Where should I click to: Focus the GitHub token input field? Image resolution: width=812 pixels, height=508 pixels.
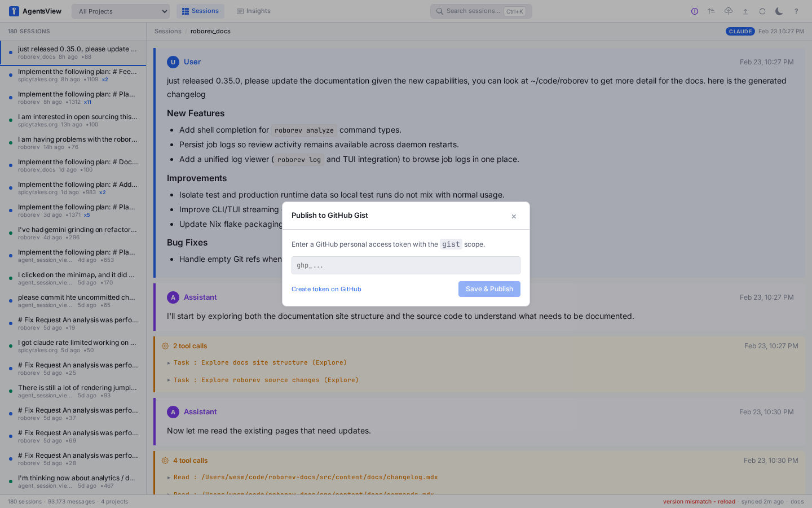405,265
